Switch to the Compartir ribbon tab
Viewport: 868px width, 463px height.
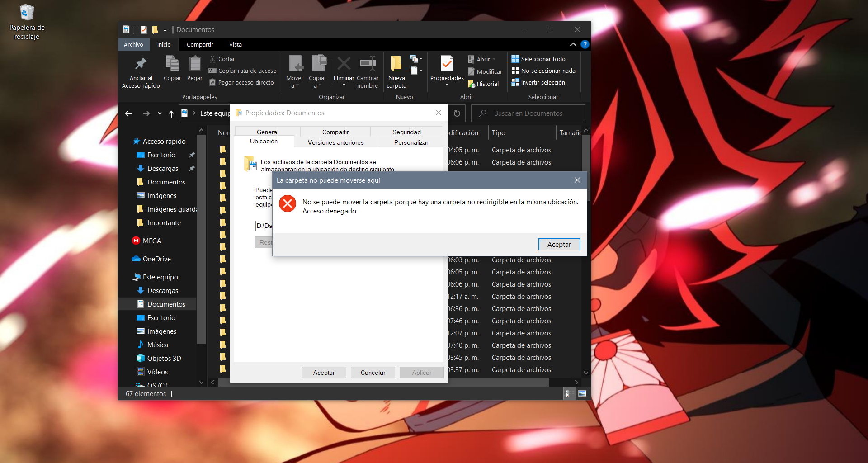(x=200, y=44)
